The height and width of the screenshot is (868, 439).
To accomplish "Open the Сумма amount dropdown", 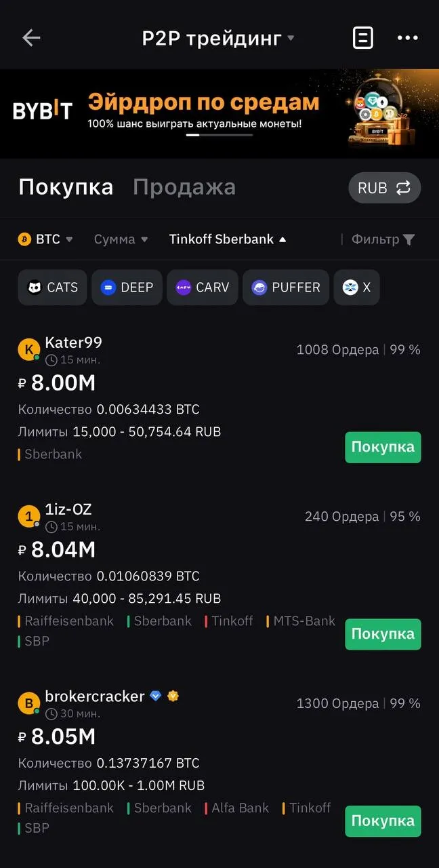I will (x=121, y=239).
